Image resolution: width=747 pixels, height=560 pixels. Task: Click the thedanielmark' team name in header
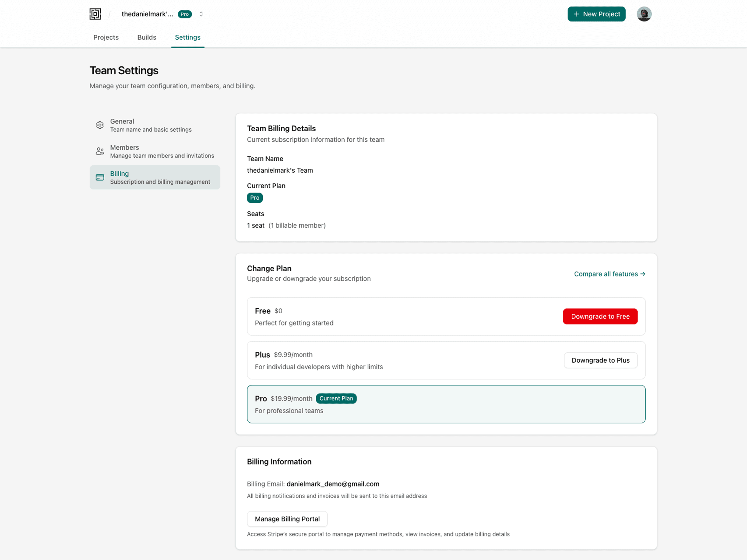click(147, 14)
